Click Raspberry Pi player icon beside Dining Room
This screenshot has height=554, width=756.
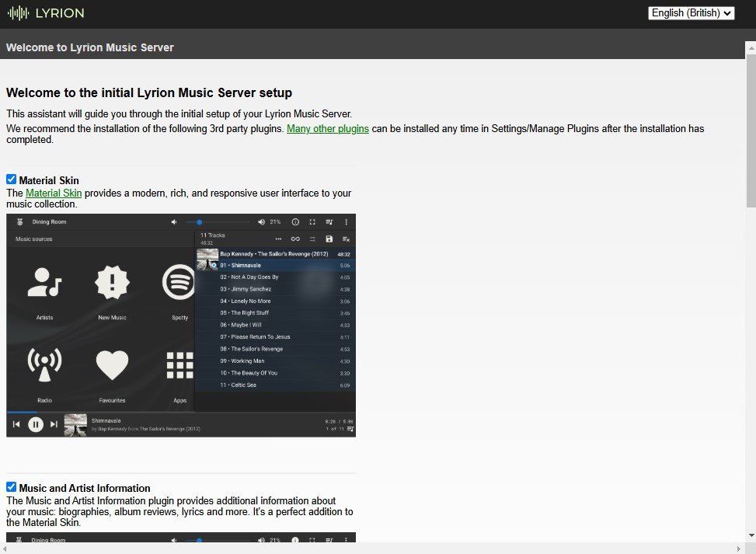pyautogui.click(x=19, y=221)
